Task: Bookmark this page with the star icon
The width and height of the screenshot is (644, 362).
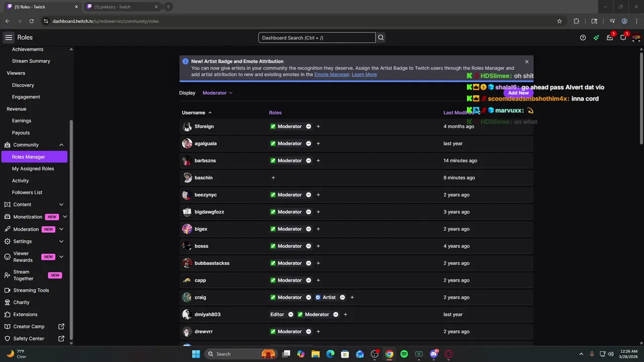Action: (x=559, y=21)
